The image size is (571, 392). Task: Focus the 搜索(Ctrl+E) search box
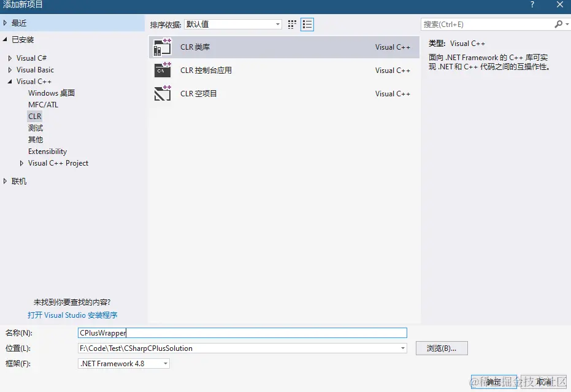tap(487, 25)
